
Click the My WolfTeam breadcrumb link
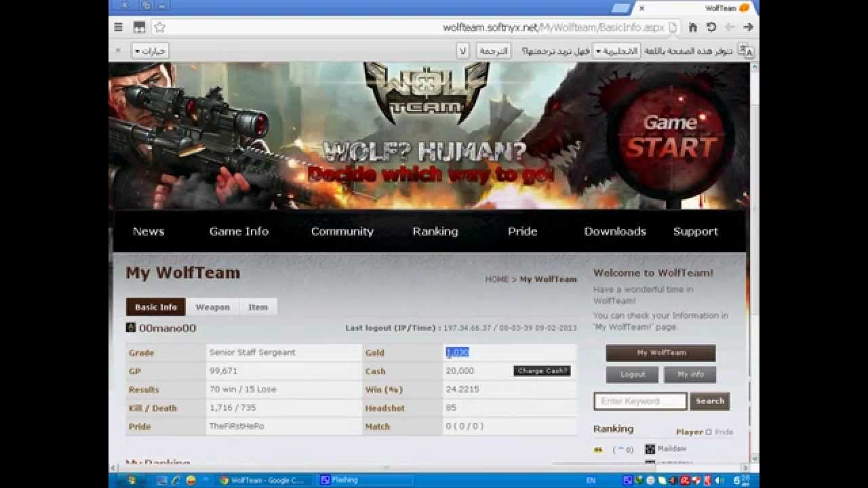click(x=548, y=279)
